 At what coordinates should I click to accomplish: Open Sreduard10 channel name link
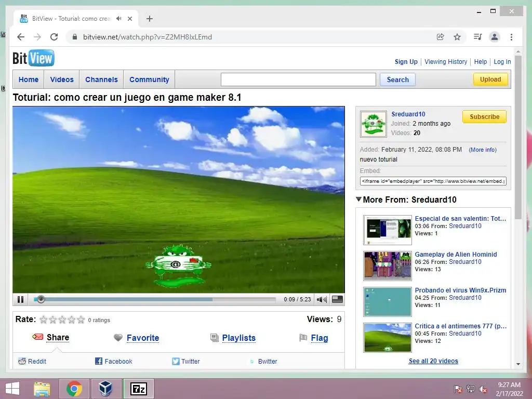[x=408, y=114]
